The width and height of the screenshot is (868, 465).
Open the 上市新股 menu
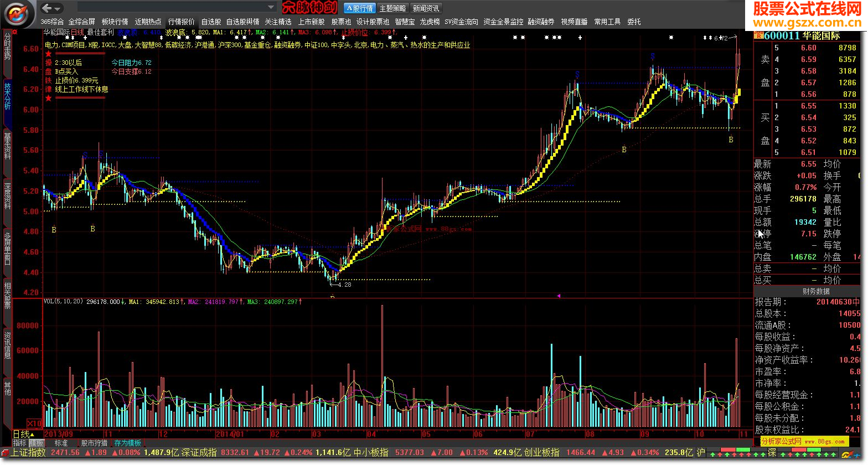point(311,22)
